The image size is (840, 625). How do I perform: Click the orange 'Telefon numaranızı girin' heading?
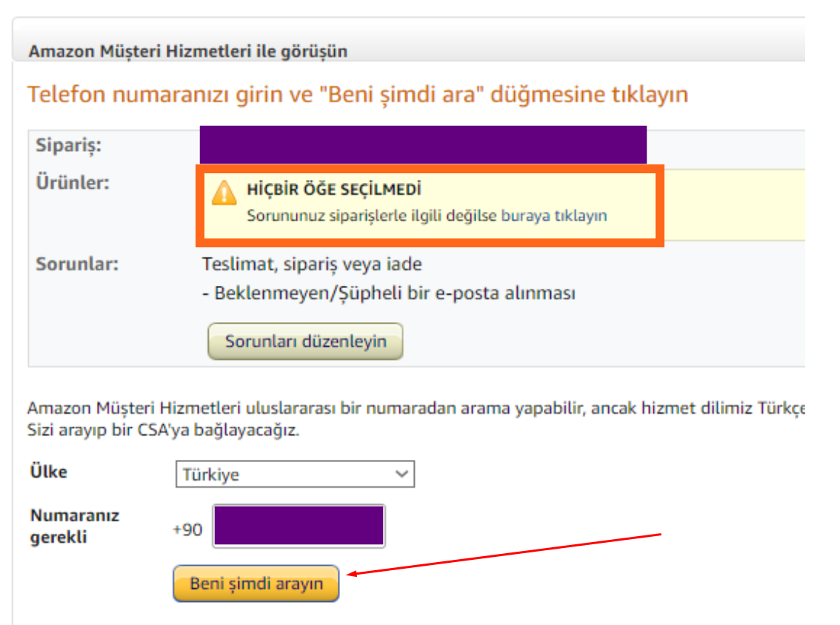(358, 95)
